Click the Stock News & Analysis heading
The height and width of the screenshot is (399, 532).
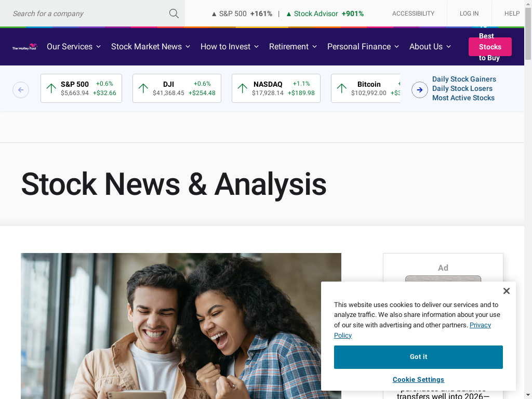[174, 184]
